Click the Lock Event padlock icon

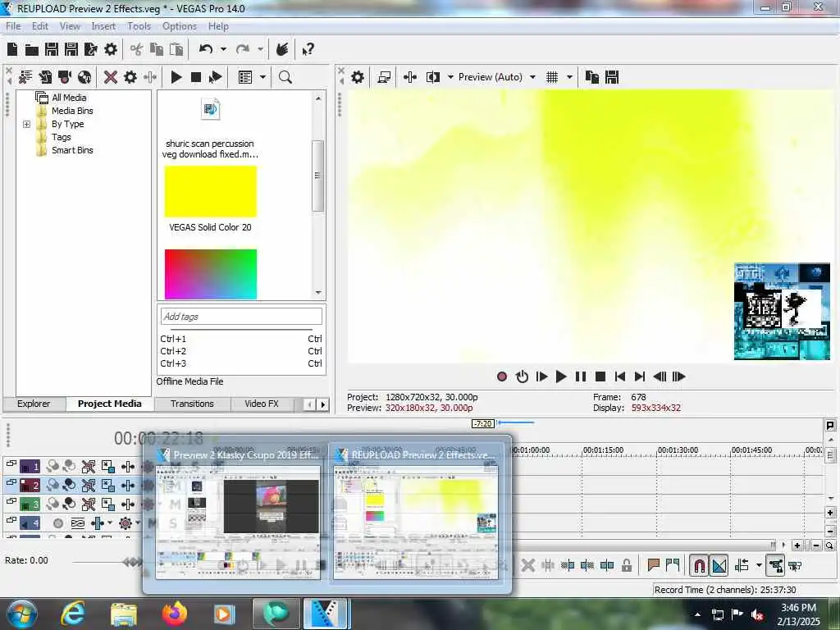coord(626,565)
